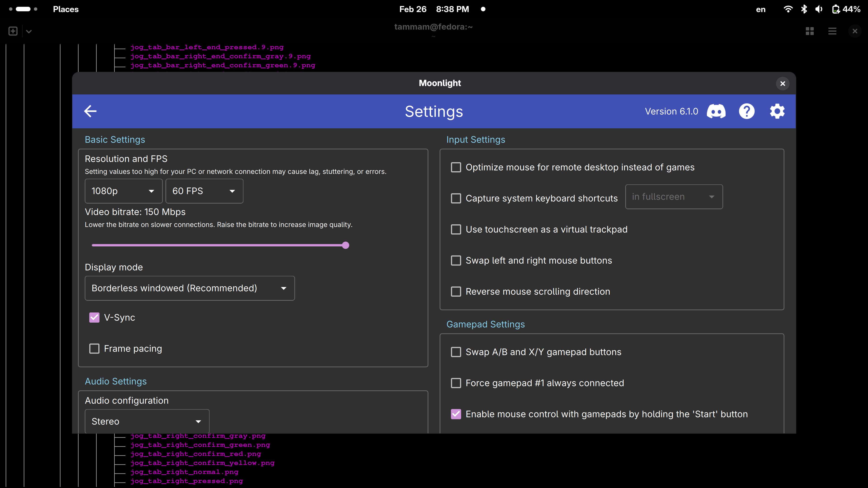Screen dimensions: 868x488
Task: Click jog_tab_right_confirm_red.png in terminal
Action: [196, 454]
